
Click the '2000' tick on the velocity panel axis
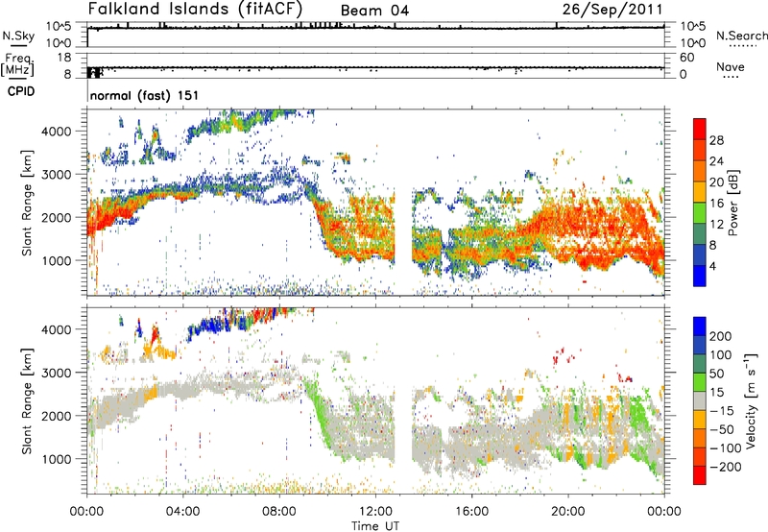(56, 416)
